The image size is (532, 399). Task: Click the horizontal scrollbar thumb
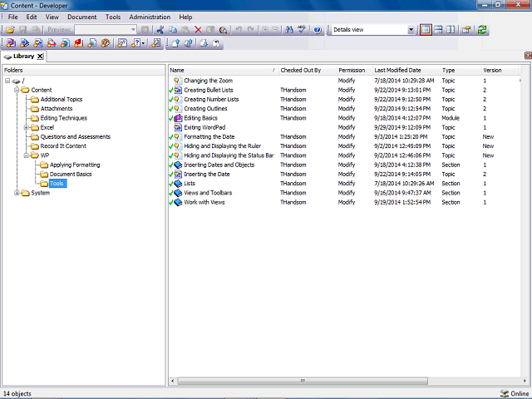[x=303, y=381]
